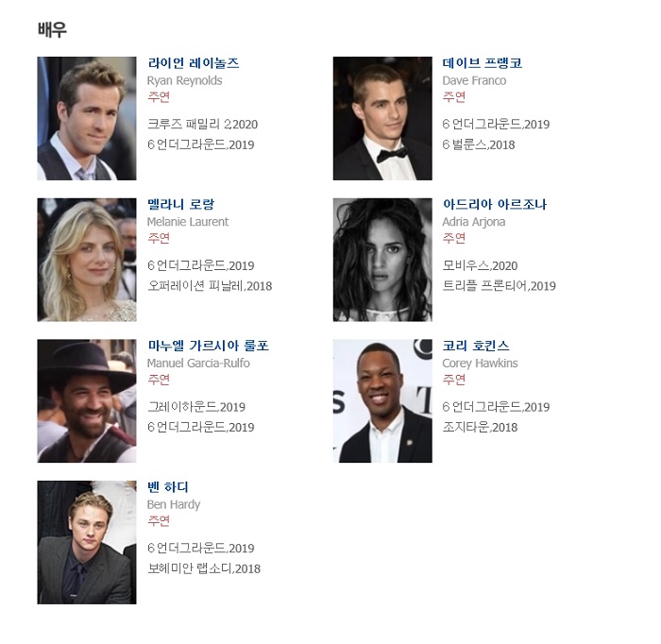The image size is (661, 644).
Task: Click the 마누엘 가르시아 룰포 name link
Action: point(208,346)
